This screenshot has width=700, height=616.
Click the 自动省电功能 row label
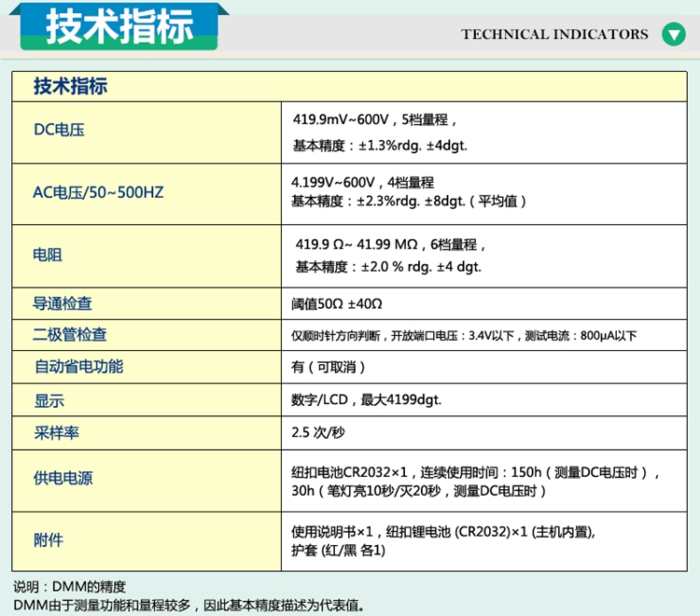click(x=78, y=367)
